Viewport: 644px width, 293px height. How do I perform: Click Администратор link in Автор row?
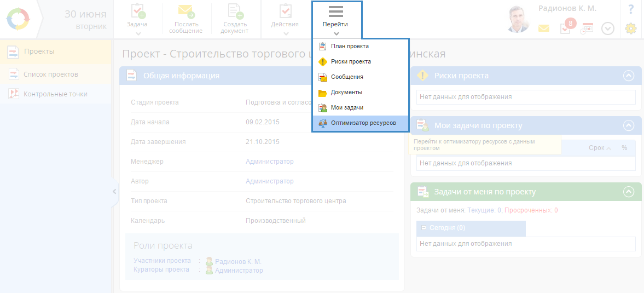coord(269,181)
